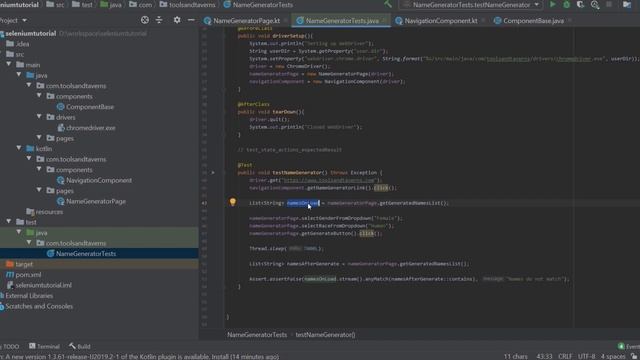The image size is (640, 360).
Task: Click run gutter arrow beside testNameGenerator
Action: click(213, 173)
